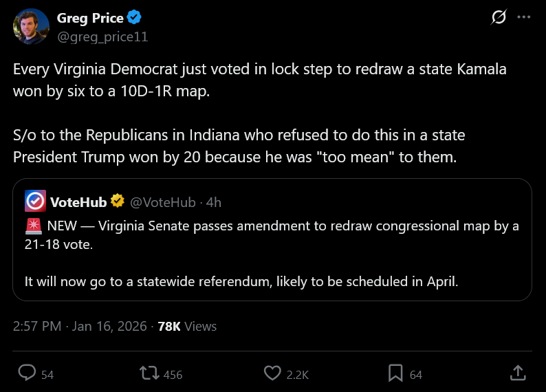The width and height of the screenshot is (546, 392).
Task: Click VoteHub's gold verified badge
Action: coord(118,202)
